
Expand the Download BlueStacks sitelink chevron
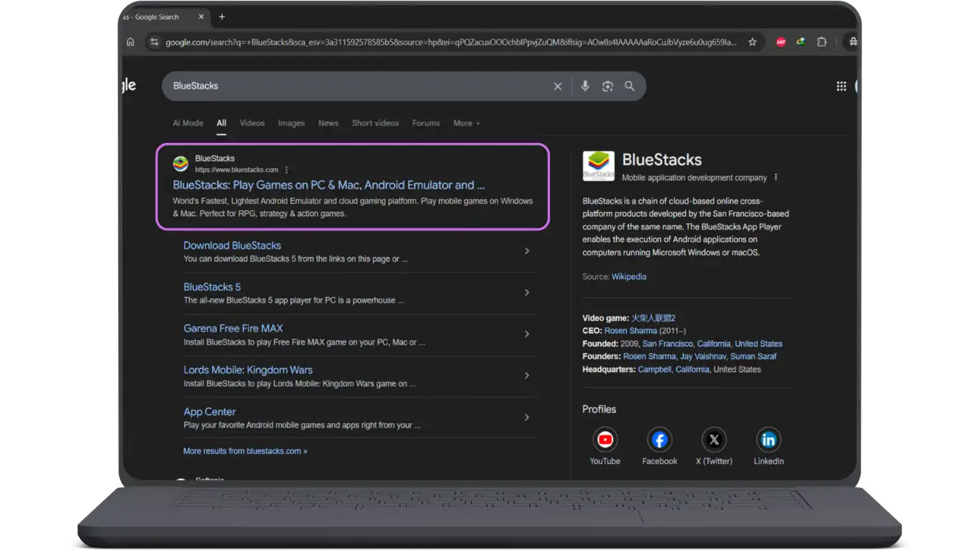[526, 251]
